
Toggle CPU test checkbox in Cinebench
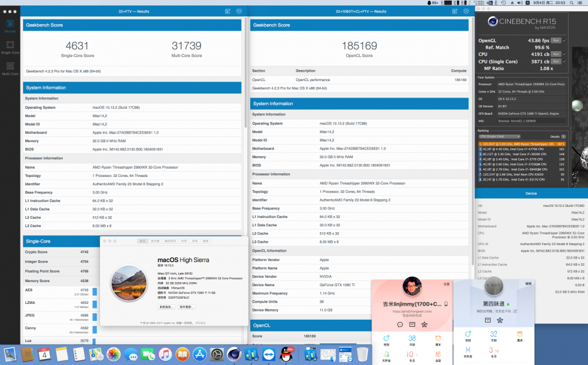pyautogui.click(x=564, y=54)
